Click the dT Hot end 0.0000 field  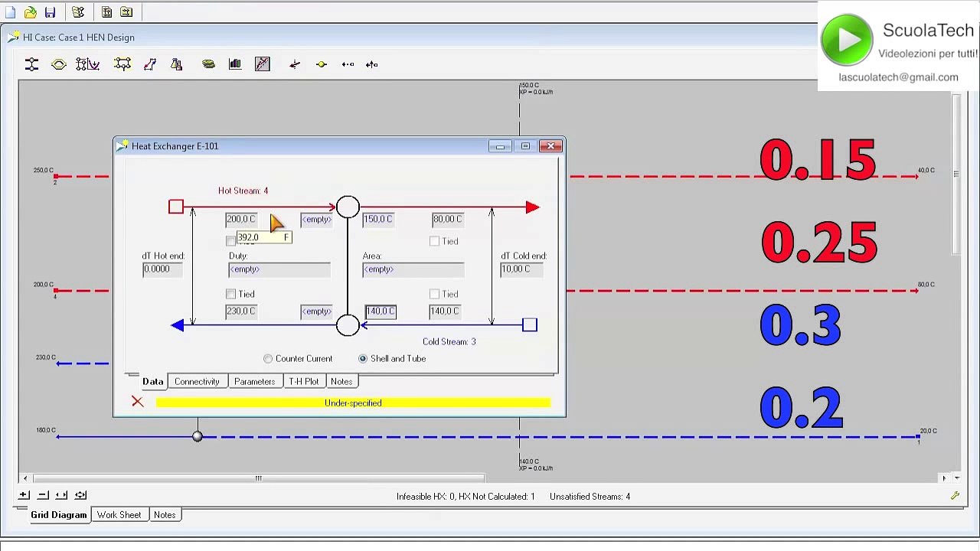[x=162, y=269]
